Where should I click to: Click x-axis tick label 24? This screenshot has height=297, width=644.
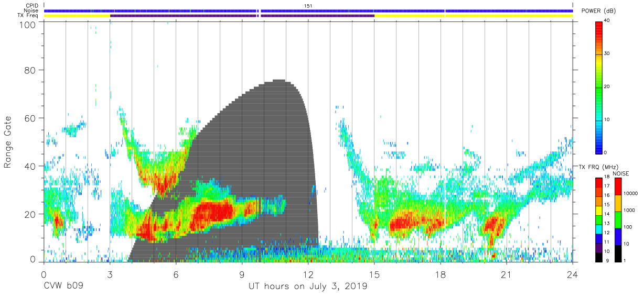coord(573,274)
